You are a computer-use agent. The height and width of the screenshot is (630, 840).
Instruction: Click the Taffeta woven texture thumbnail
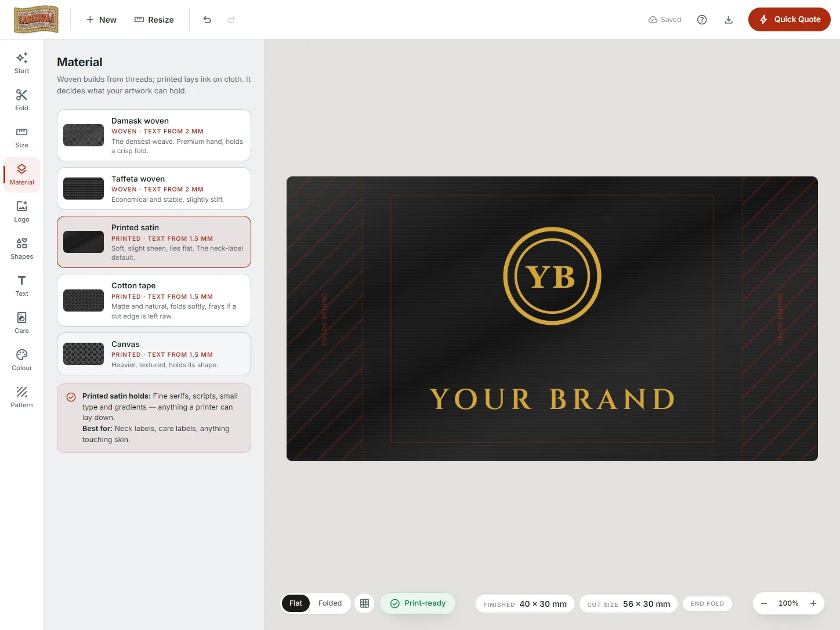[x=84, y=189]
